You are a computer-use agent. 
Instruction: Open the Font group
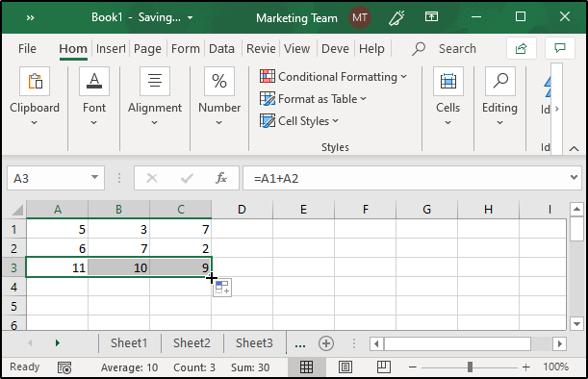94,82
